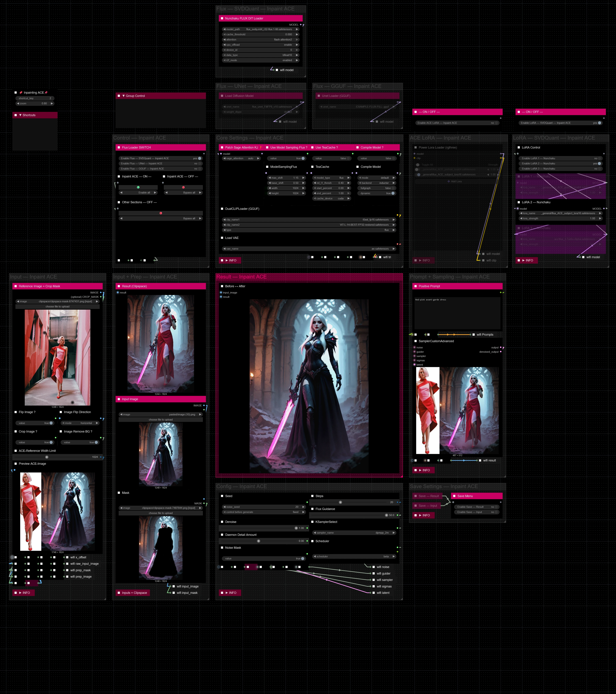Click the left arrow on the max_shift field

pyautogui.click(x=270, y=178)
